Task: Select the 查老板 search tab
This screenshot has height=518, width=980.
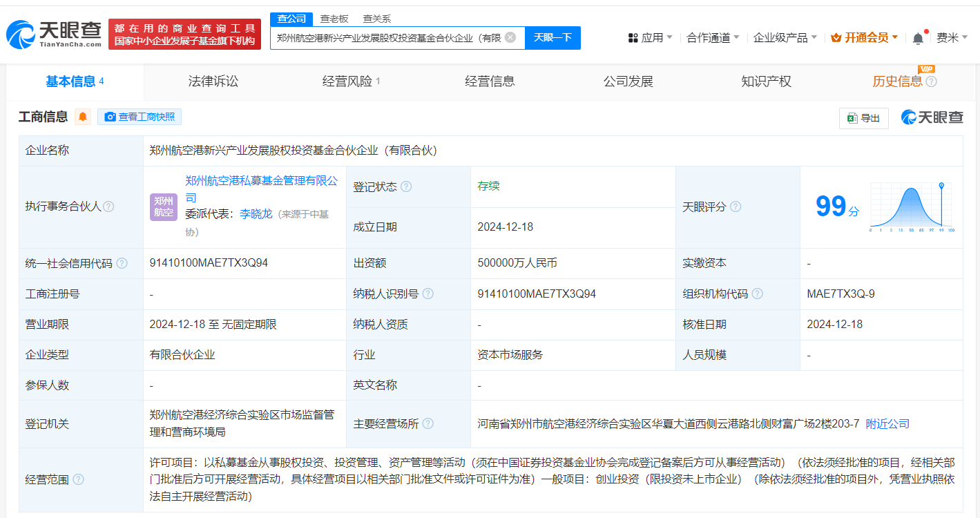Action: pos(334,19)
